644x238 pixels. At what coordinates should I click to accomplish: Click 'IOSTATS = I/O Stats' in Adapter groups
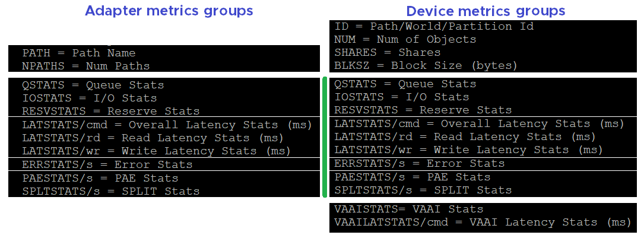click(90, 99)
